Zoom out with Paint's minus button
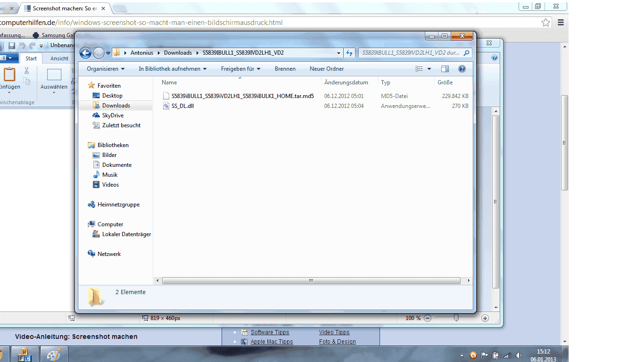644x362 pixels. (x=428, y=318)
